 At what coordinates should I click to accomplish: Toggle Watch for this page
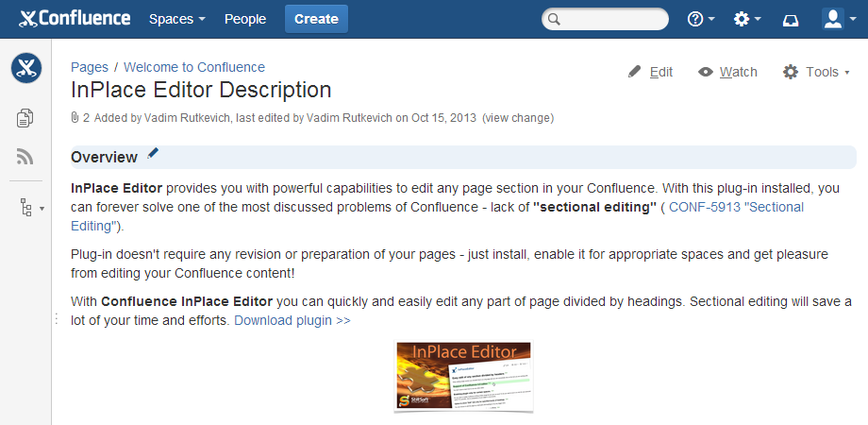[x=727, y=72]
